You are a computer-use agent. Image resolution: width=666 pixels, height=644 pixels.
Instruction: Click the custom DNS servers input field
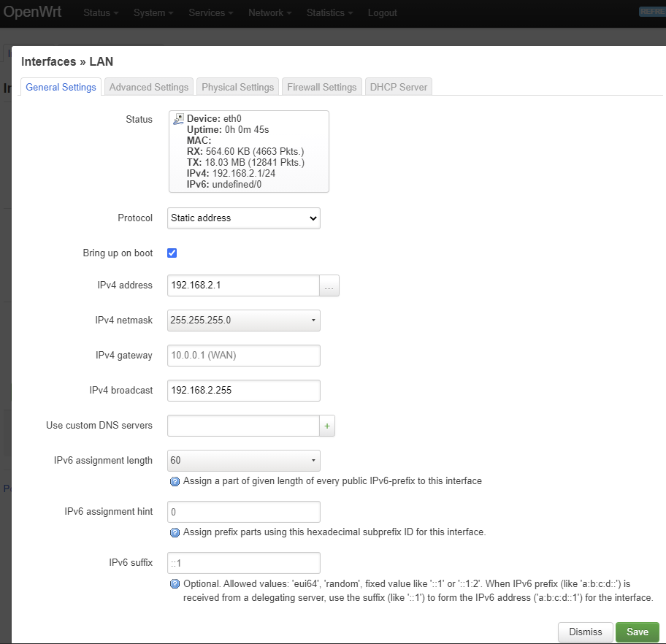point(243,426)
